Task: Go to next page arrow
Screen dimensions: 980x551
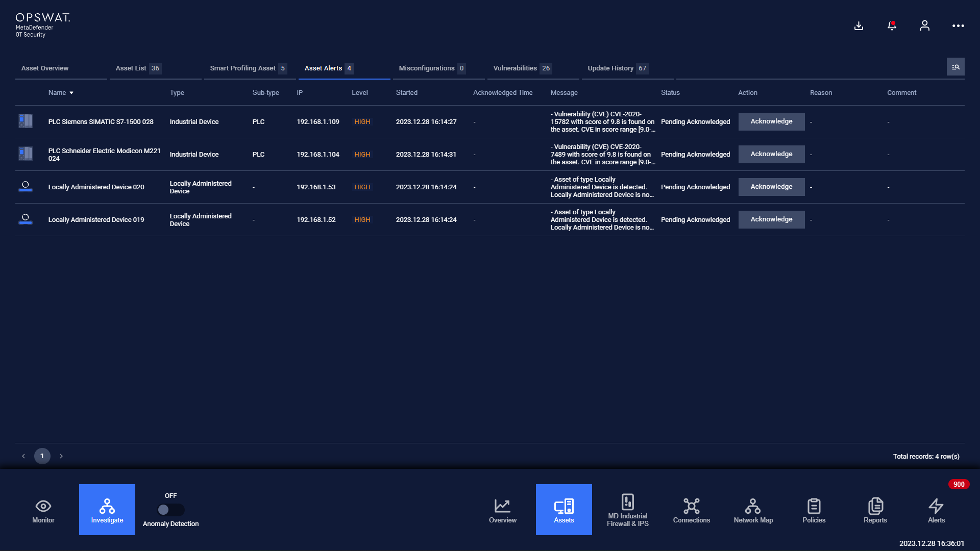Action: coord(61,456)
